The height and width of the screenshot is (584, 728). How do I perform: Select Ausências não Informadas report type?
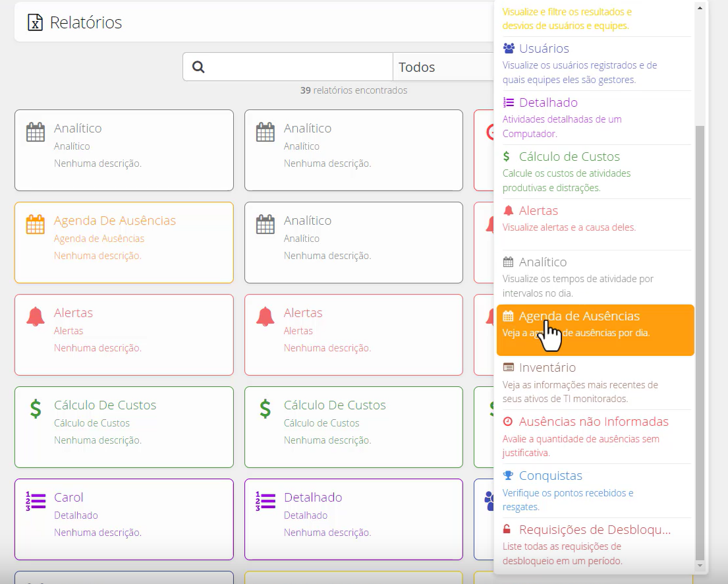tap(595, 437)
